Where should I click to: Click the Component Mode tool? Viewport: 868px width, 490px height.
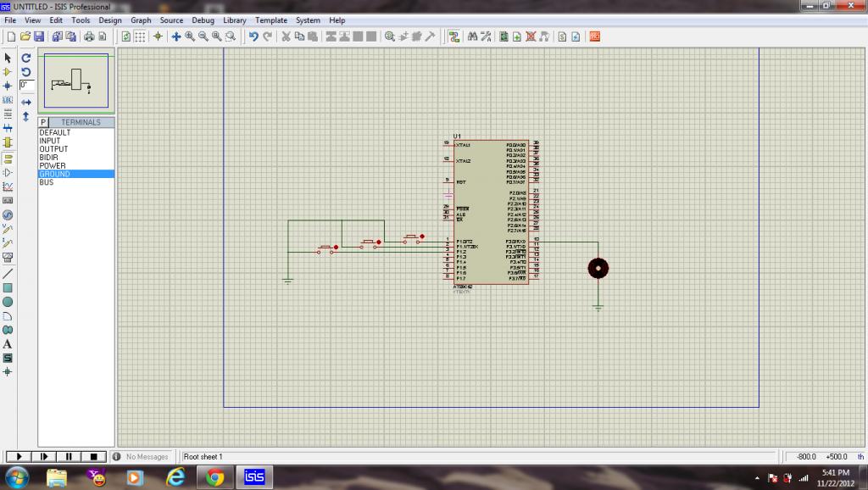8,72
